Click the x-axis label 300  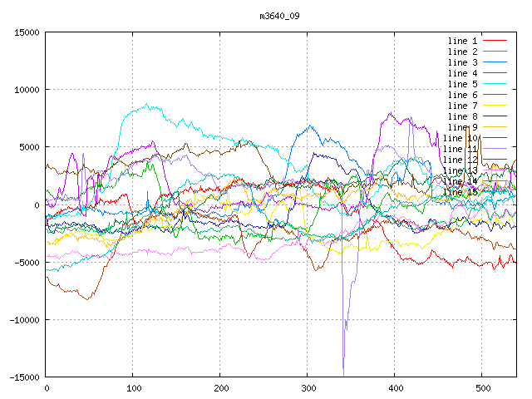[308, 388]
